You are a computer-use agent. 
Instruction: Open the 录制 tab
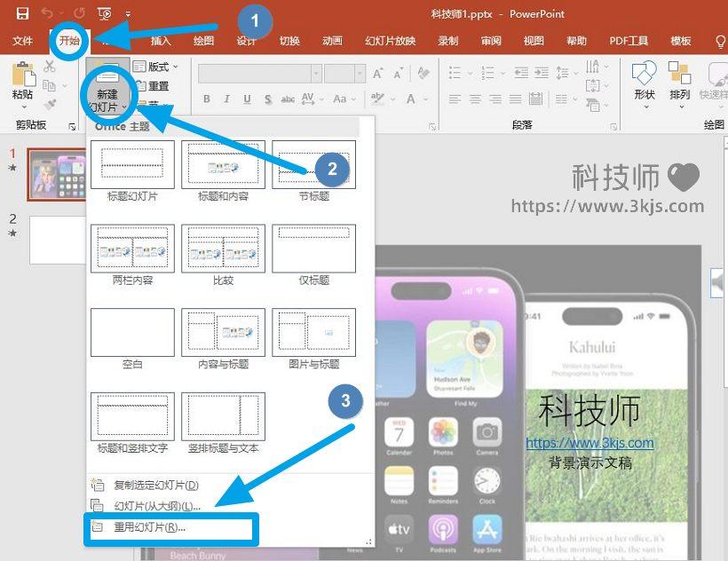pyautogui.click(x=448, y=41)
